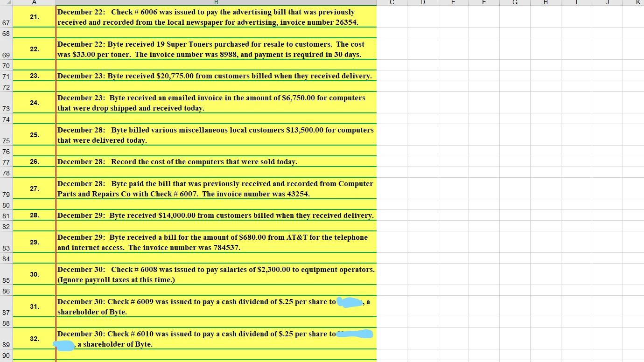Select the column C header
The height and width of the screenshot is (362, 644).
click(392, 2)
